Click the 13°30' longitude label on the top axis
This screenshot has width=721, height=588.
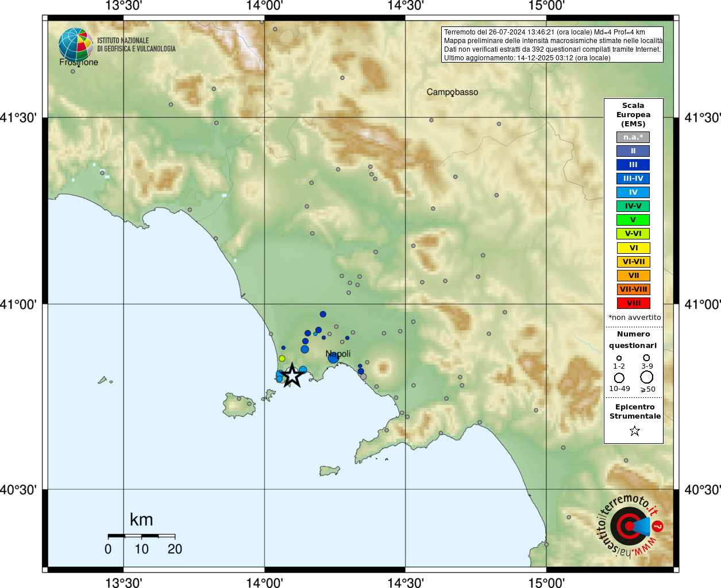pyautogui.click(x=124, y=6)
